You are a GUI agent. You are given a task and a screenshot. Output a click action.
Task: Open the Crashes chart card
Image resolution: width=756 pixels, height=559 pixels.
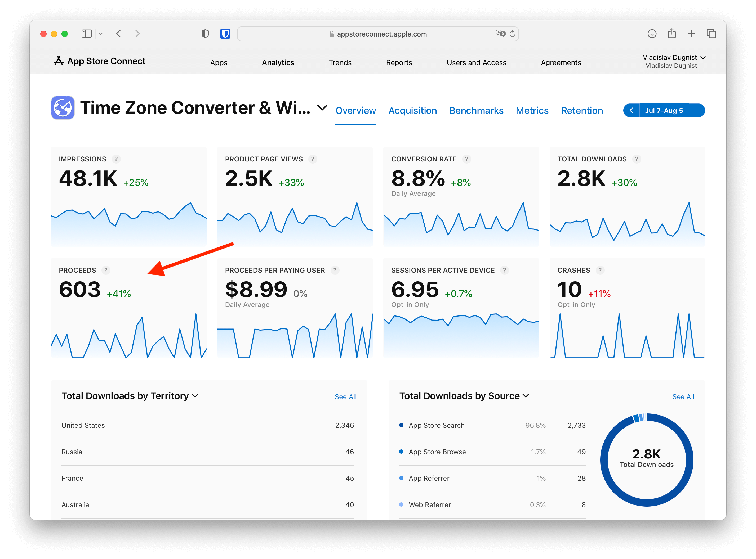627,308
